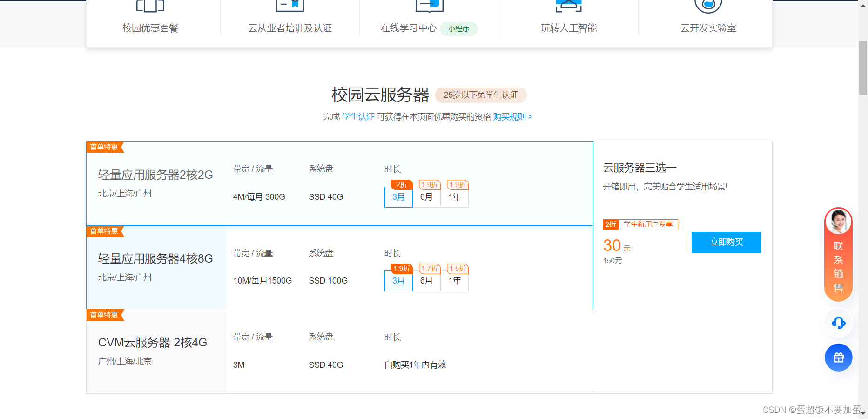
Task: Follow the 学生认证 link
Action: pyautogui.click(x=358, y=117)
